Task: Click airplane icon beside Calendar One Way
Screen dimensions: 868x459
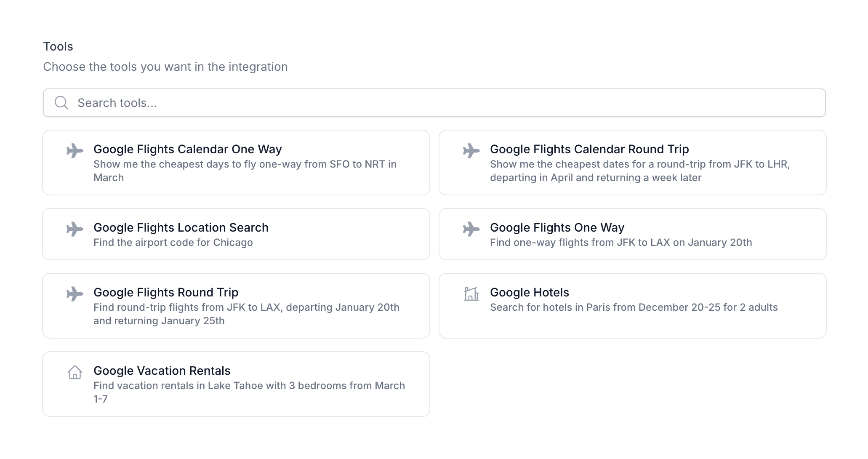Action: pyautogui.click(x=75, y=151)
